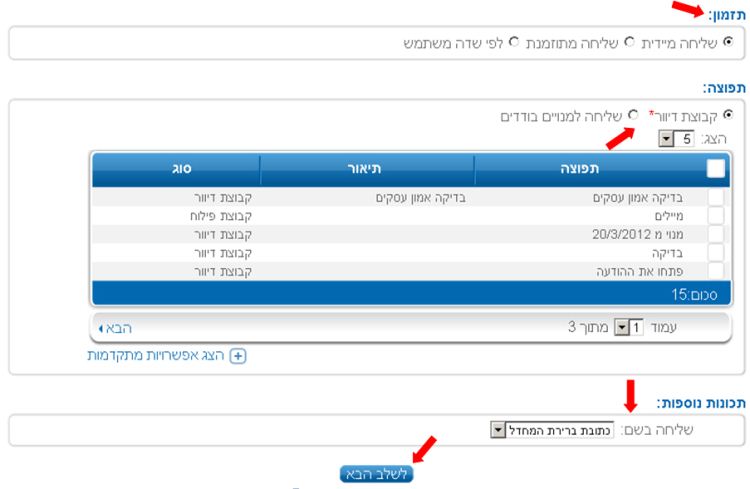Image resolution: width=750 pixels, height=489 pixels.
Task: Check the מנוי מ 20/3/2012 row checkbox
Action: [716, 234]
